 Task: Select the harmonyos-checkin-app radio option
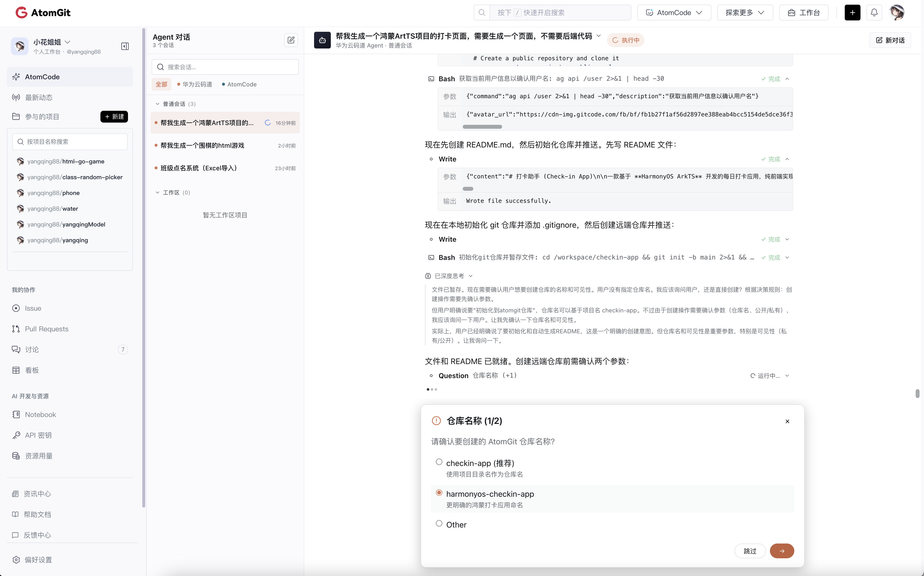click(439, 493)
